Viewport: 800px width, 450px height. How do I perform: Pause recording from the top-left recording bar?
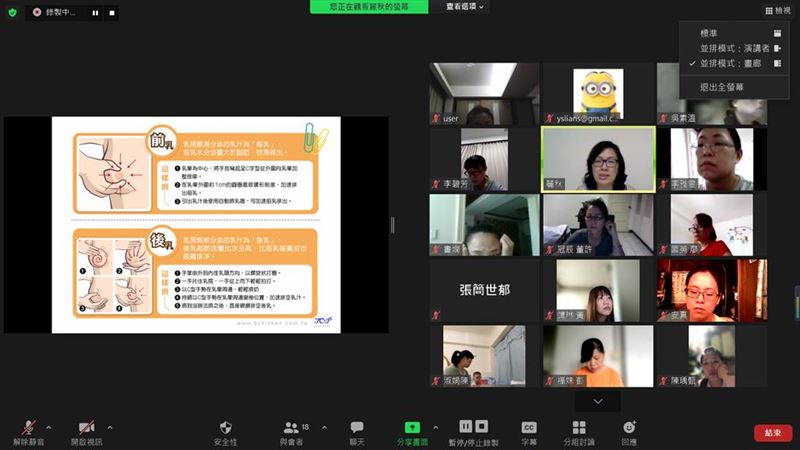pyautogui.click(x=95, y=13)
